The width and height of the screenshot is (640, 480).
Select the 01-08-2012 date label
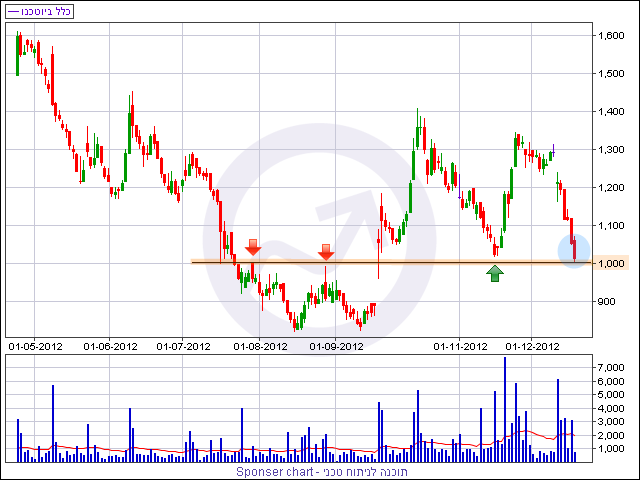pos(260,347)
